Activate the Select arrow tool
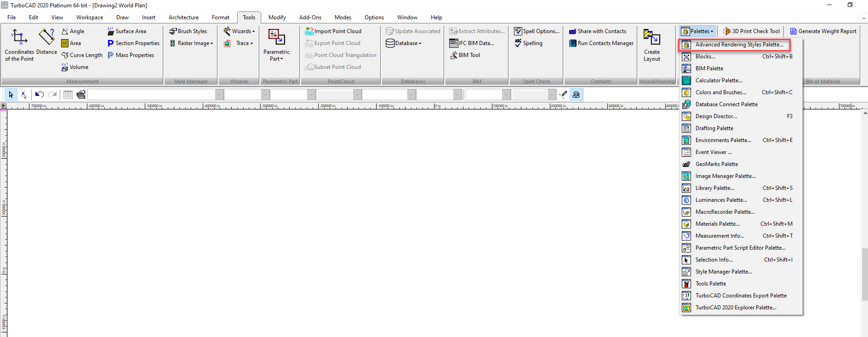 click(x=11, y=95)
